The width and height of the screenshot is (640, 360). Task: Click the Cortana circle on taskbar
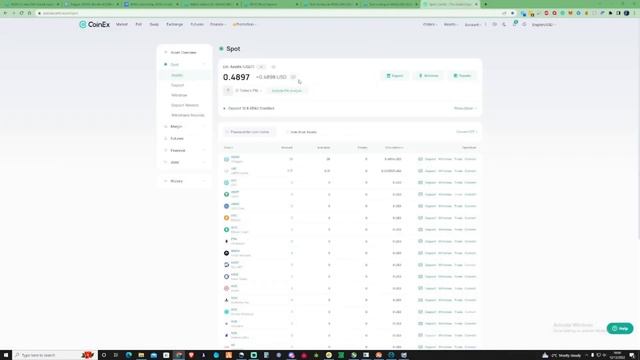coord(104,355)
